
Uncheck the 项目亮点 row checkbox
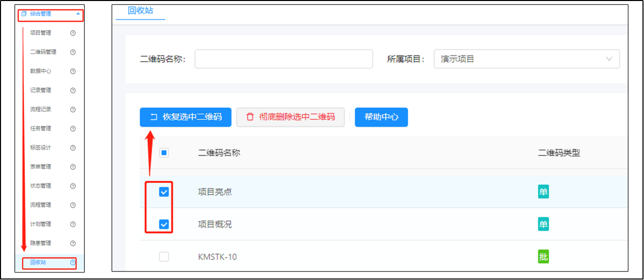coord(164,192)
